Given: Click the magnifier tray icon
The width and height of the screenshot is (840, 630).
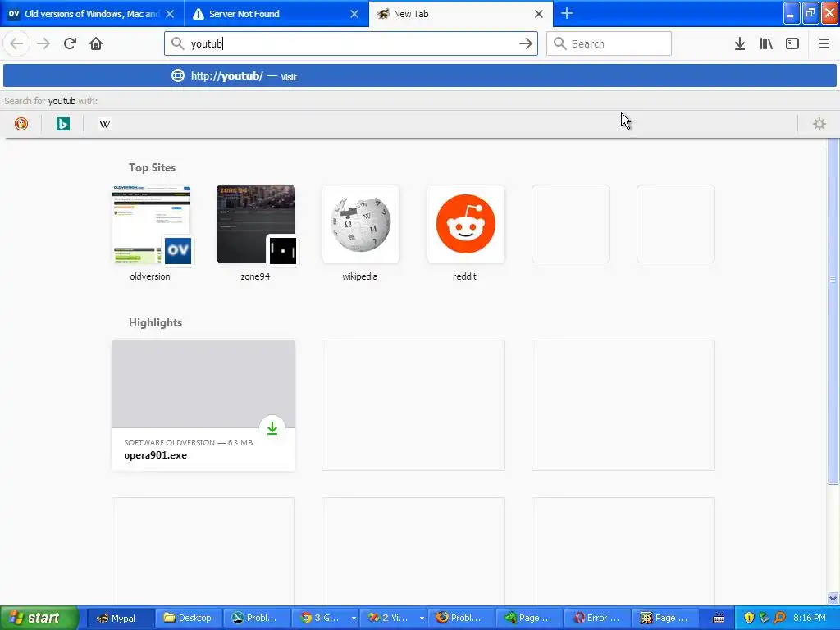Looking at the screenshot, I should pos(780,618).
